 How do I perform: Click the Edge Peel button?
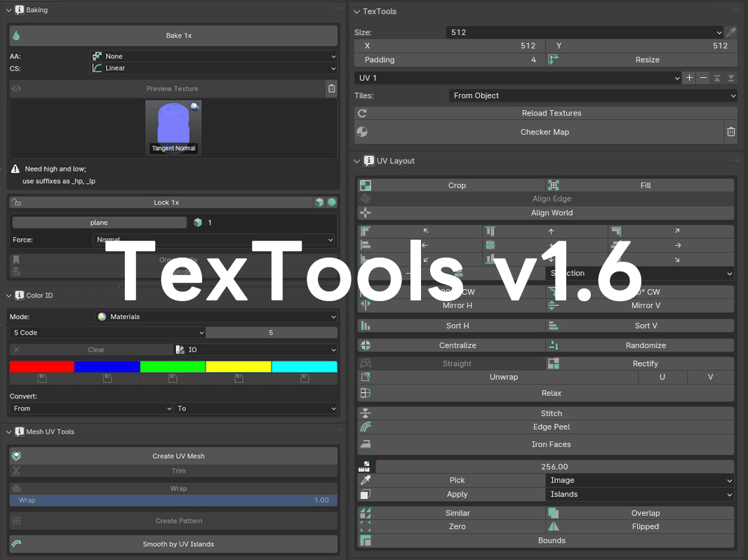[x=546, y=427]
